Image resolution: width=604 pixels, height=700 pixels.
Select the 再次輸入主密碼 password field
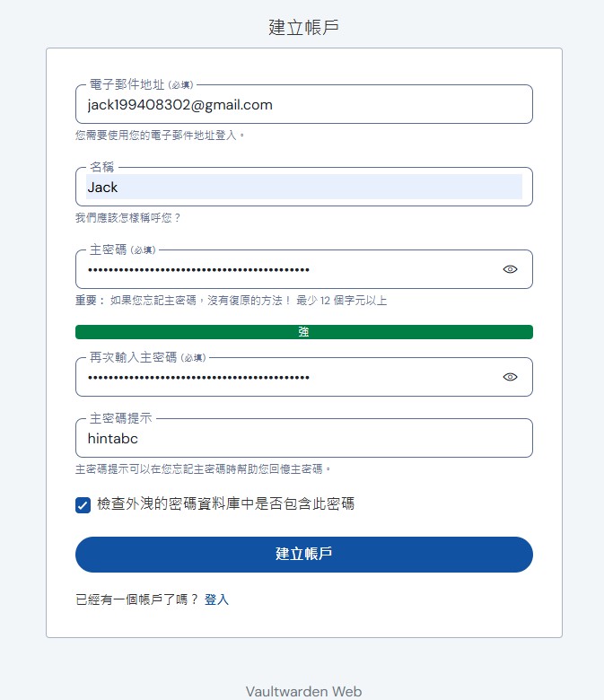287,377
